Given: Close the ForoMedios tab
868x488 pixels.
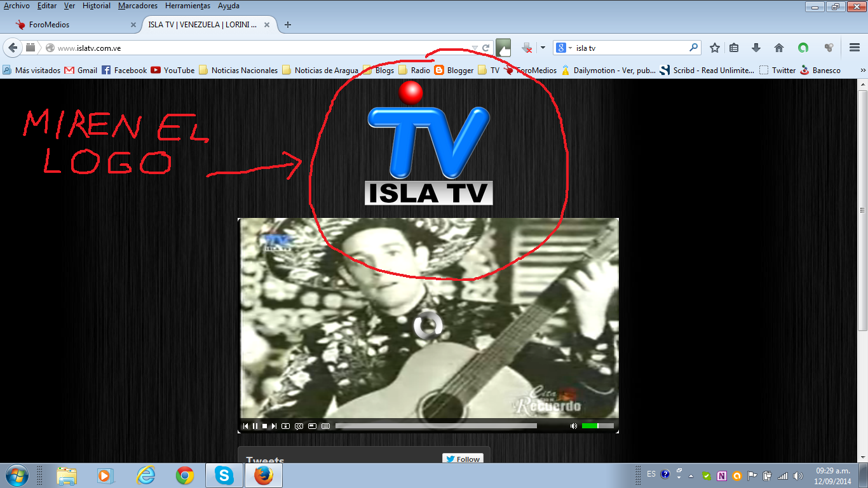Looking at the screenshot, I should click(133, 25).
